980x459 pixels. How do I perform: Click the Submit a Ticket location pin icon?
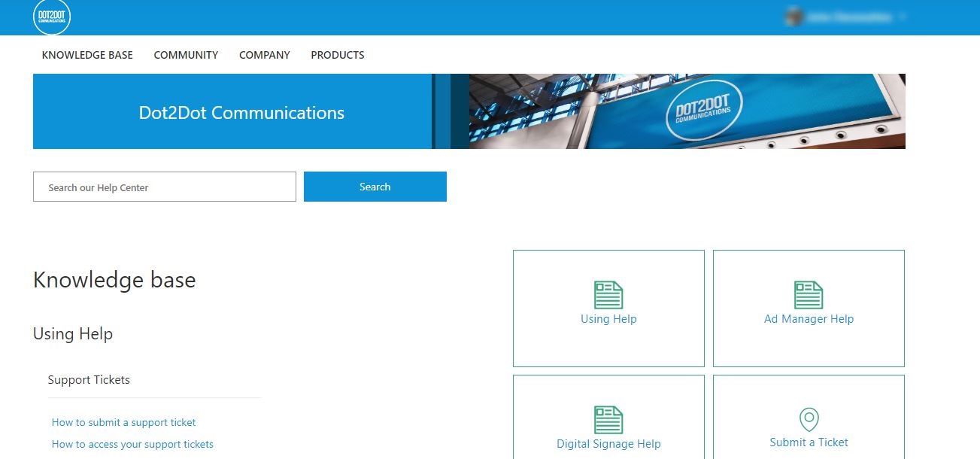(x=809, y=420)
